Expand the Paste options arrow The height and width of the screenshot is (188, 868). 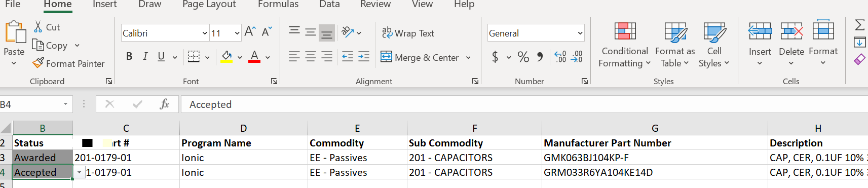[14, 63]
